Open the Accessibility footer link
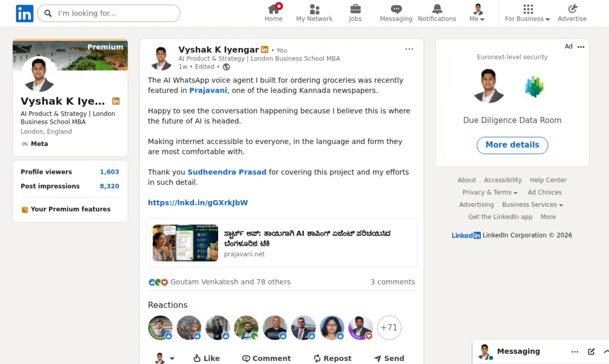 [503, 180]
